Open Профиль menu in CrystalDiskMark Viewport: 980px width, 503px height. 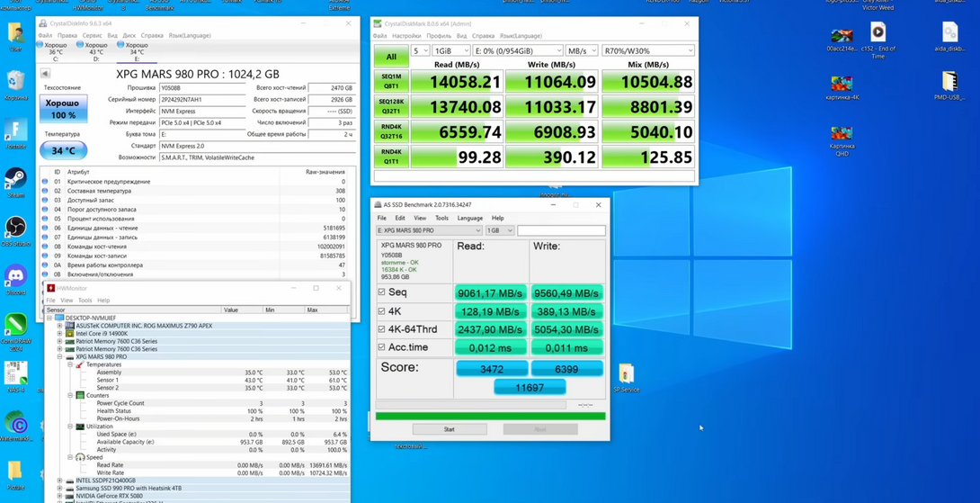pos(439,36)
